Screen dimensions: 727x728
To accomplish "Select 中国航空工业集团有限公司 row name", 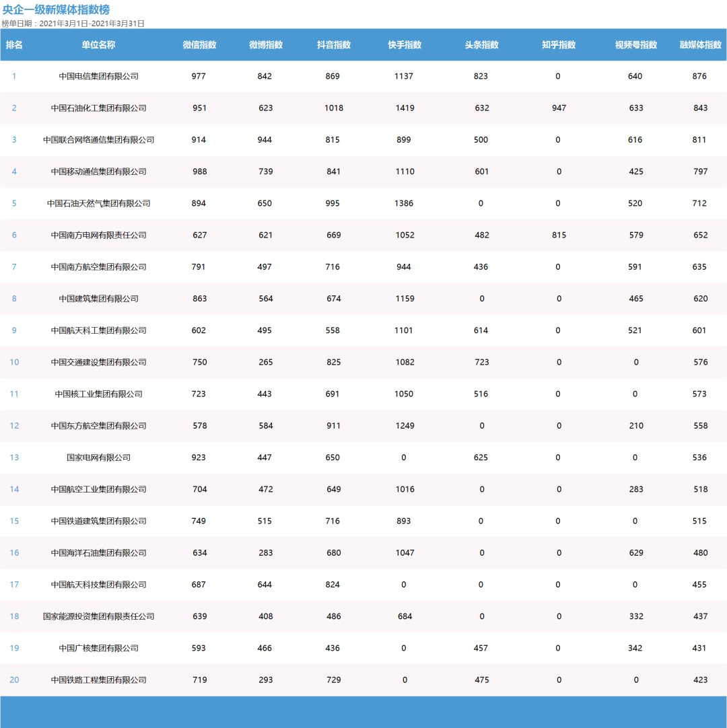I will click(98, 489).
